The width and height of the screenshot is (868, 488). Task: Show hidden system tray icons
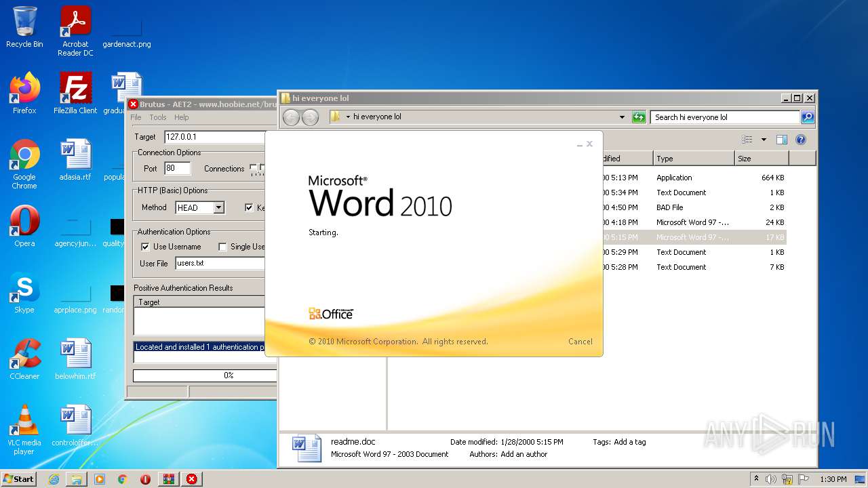(x=756, y=479)
